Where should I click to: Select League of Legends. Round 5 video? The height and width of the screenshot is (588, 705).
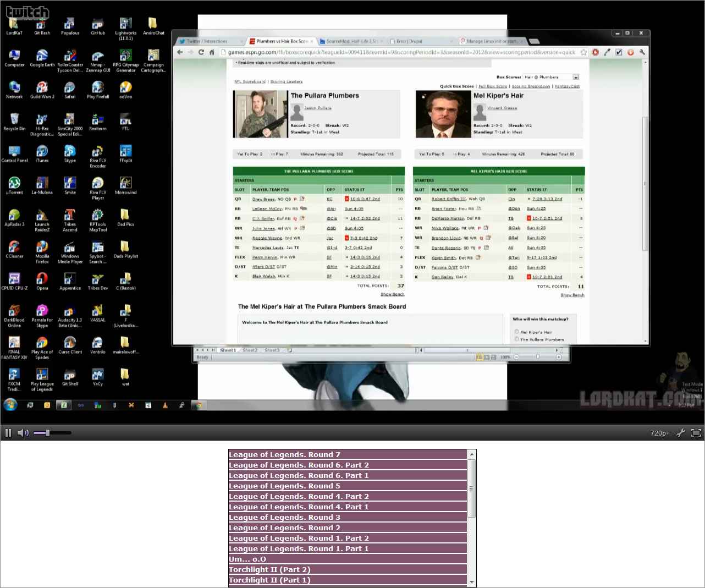coord(348,486)
